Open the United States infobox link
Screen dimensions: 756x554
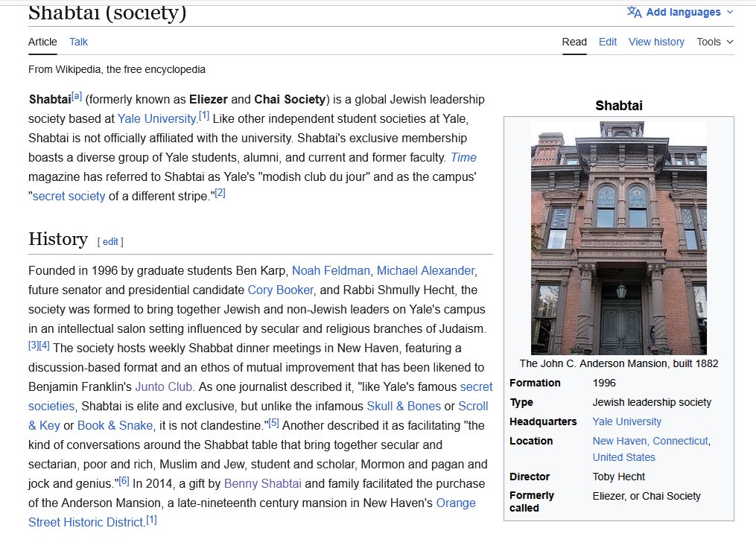(x=624, y=457)
